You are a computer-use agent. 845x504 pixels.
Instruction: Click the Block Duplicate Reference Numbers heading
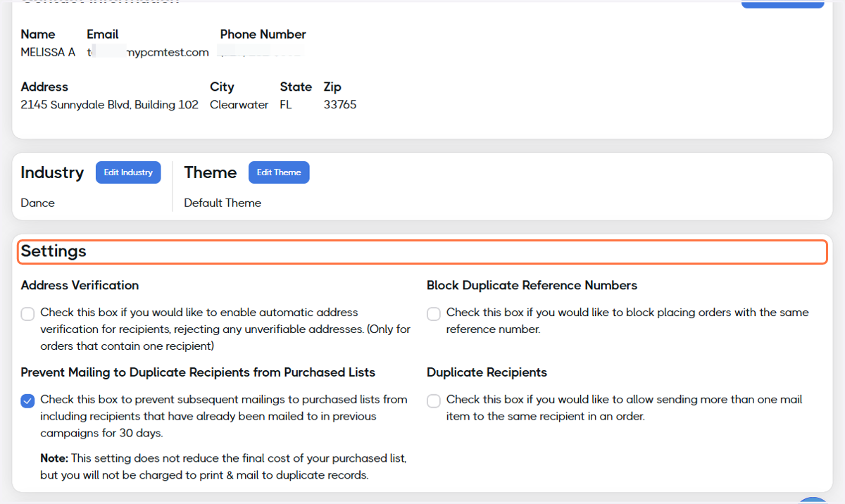[532, 285]
